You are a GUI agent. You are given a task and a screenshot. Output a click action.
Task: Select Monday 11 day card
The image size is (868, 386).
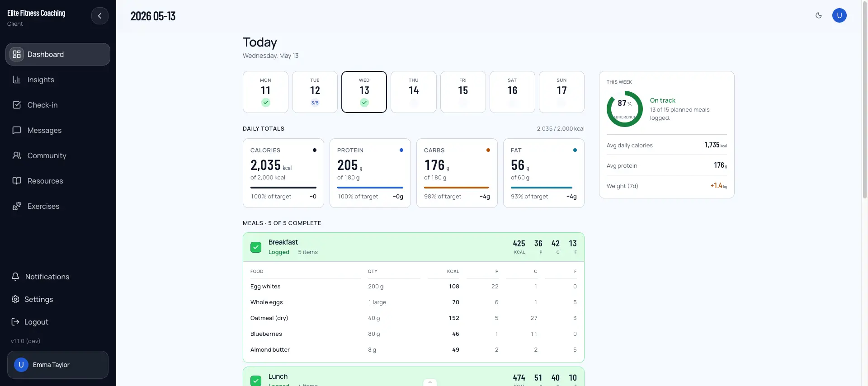[x=265, y=92]
